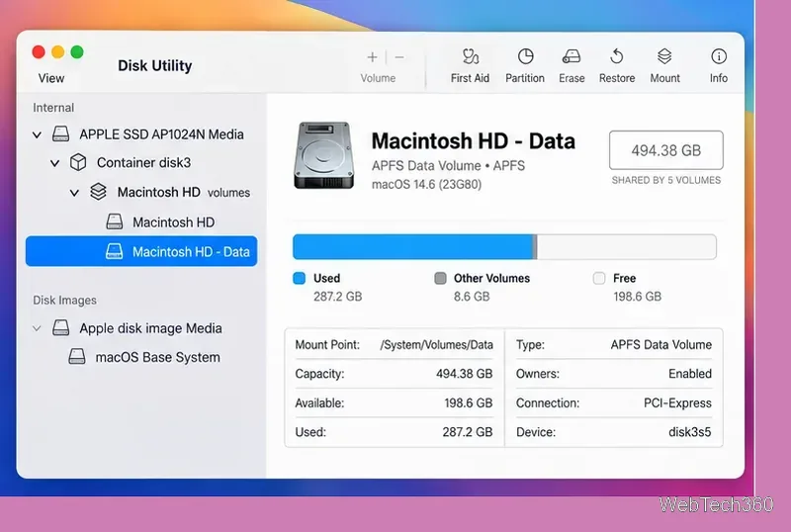Choose the Restore toolbar icon
Viewport: 791px width, 532px height.
(x=616, y=56)
